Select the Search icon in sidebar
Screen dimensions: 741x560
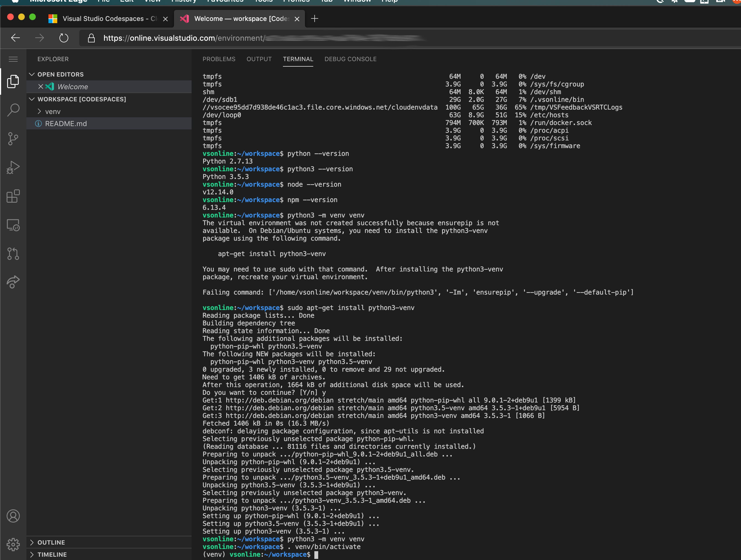pyautogui.click(x=13, y=110)
